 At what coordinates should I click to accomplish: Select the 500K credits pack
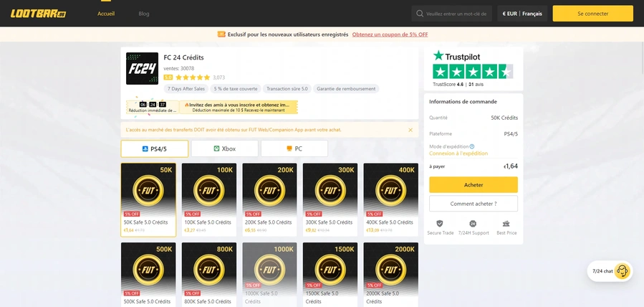(148, 275)
